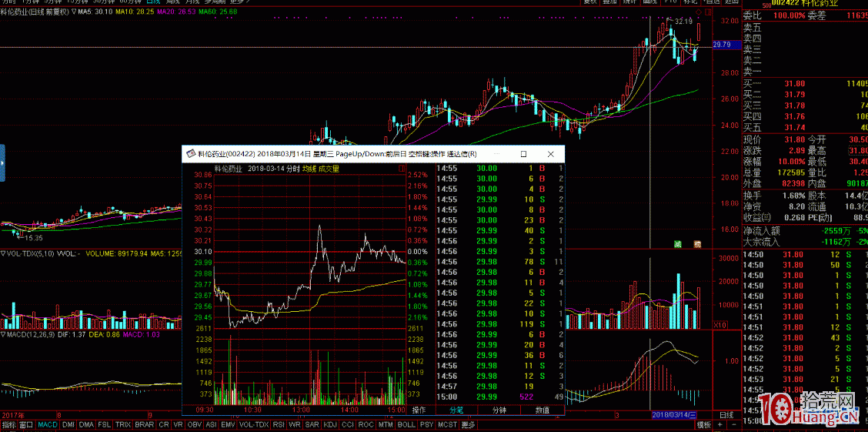Select the BOLL indicator tab
Screen dimensions: 868x432
click(406, 425)
